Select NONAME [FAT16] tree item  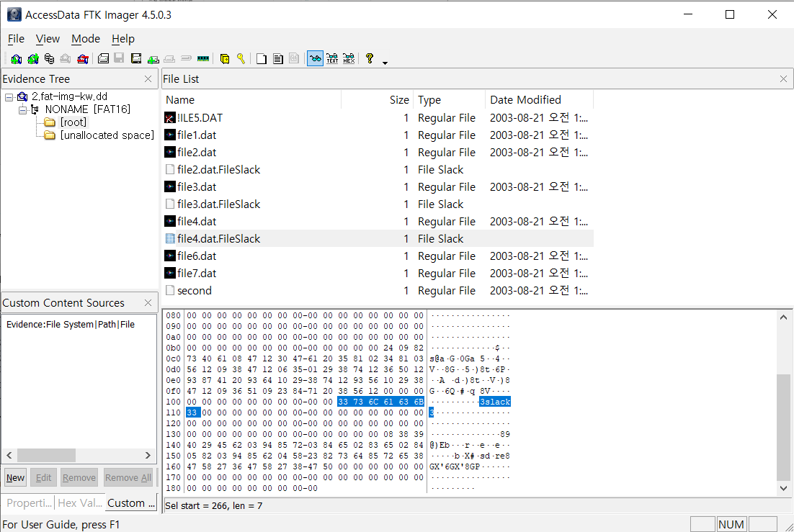click(x=88, y=109)
